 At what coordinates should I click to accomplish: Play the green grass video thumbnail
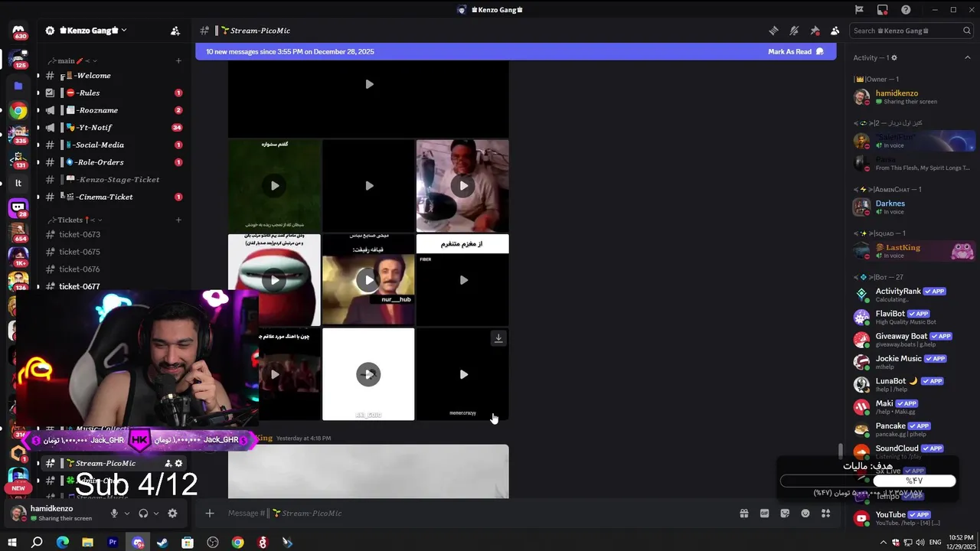click(x=275, y=185)
